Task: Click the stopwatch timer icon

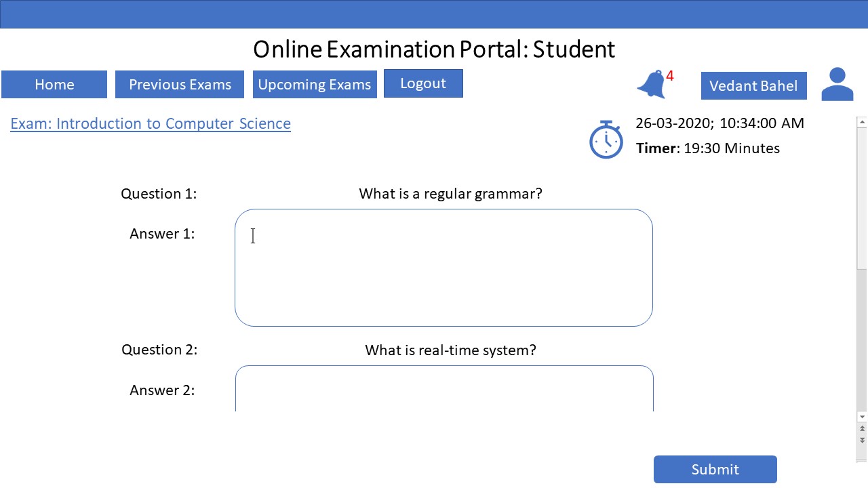Action: click(606, 140)
